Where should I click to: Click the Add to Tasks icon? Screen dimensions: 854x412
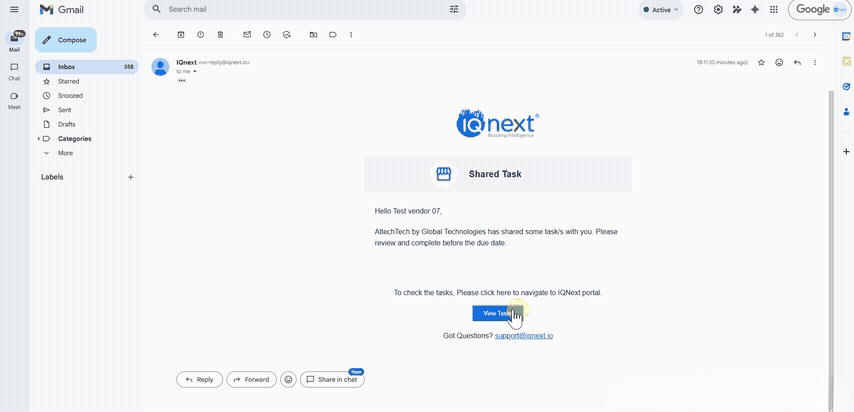coord(286,34)
